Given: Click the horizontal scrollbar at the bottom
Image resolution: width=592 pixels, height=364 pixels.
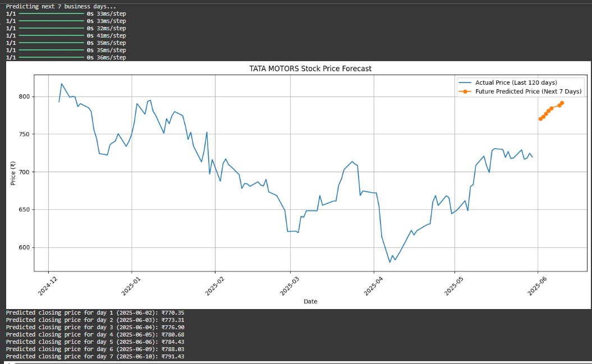Looking at the screenshot, I should (x=296, y=362).
